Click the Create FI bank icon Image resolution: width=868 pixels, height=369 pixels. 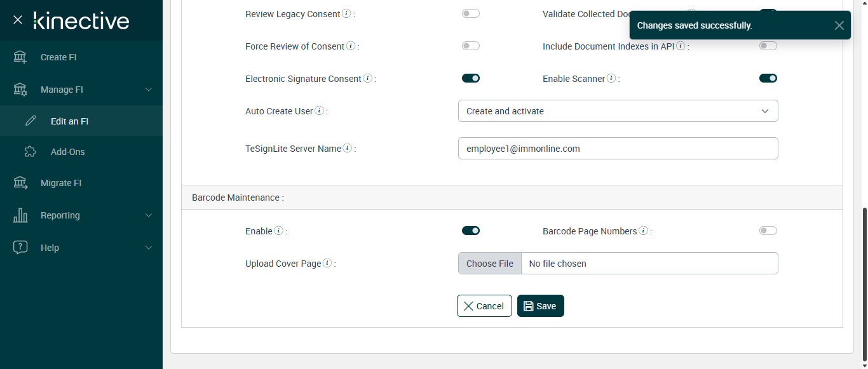pyautogui.click(x=20, y=57)
